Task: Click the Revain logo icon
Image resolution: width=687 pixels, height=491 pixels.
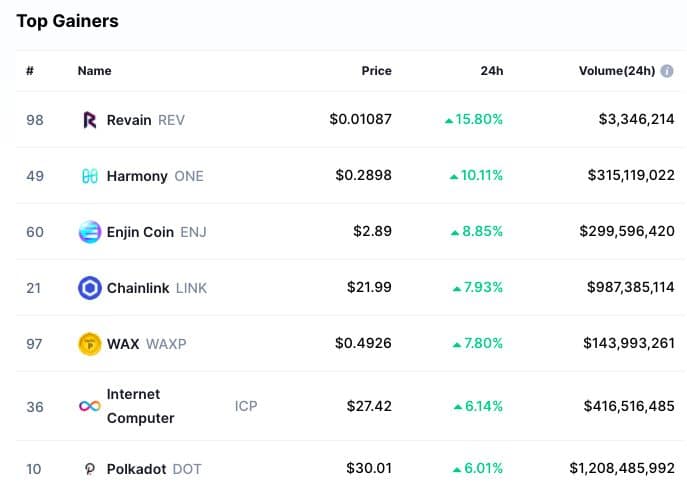Action: point(89,120)
